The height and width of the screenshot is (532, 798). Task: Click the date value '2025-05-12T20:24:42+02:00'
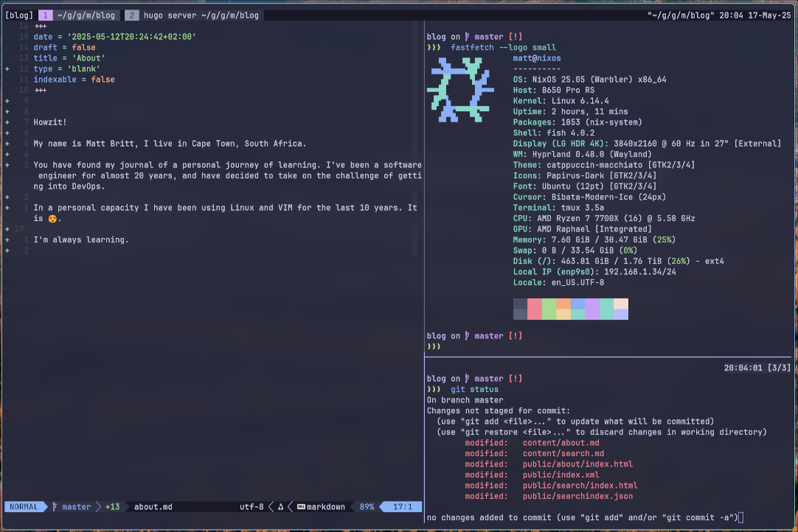point(131,37)
